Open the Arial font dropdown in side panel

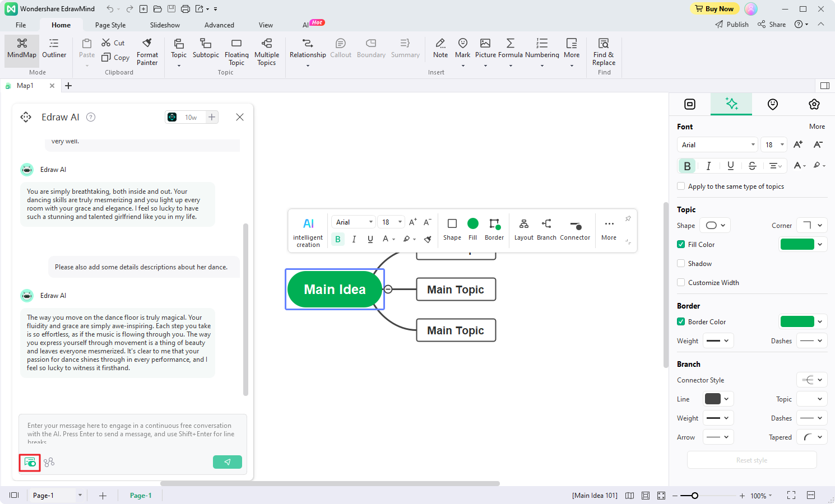tap(717, 144)
